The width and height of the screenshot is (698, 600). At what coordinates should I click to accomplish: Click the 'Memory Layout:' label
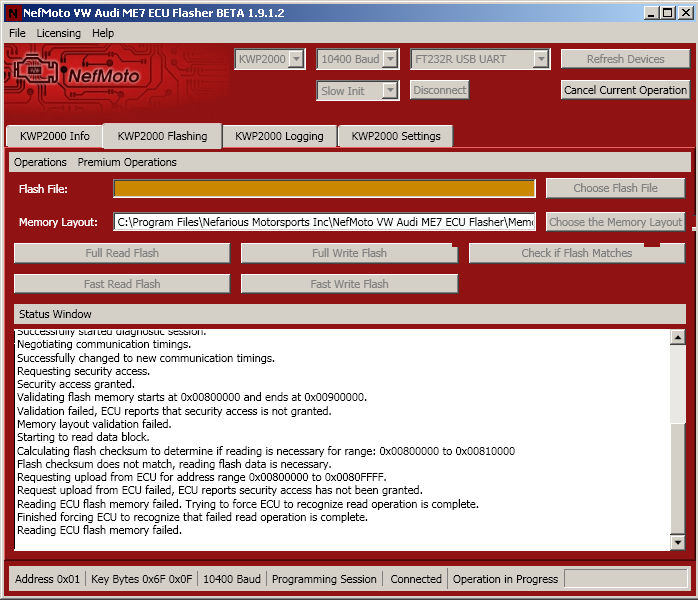pyautogui.click(x=58, y=222)
